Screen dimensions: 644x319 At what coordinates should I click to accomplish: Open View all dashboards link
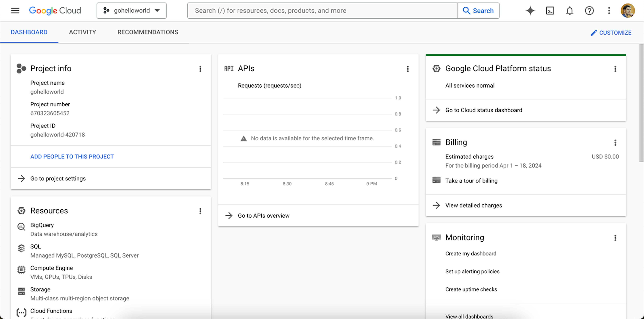pos(469,316)
